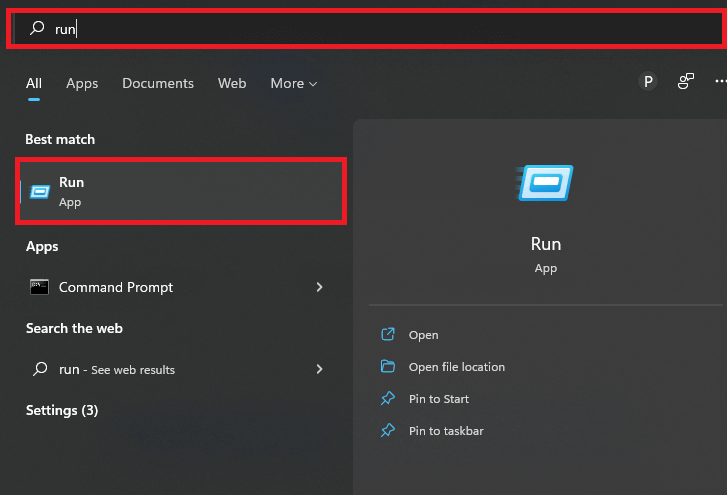Image resolution: width=727 pixels, height=495 pixels.
Task: Click the work/school search icon beside the avatar
Action: 686,82
